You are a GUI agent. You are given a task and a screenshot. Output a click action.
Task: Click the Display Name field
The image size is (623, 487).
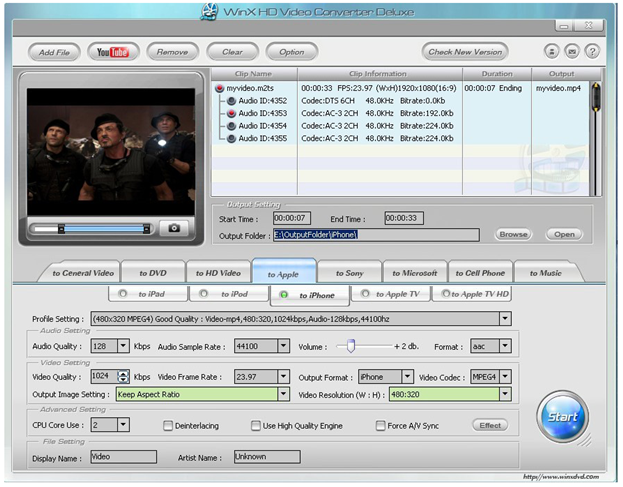coord(124,457)
